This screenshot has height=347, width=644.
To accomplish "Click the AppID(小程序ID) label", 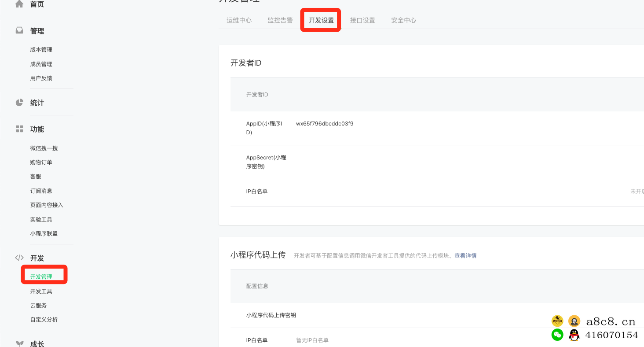I will [x=264, y=128].
